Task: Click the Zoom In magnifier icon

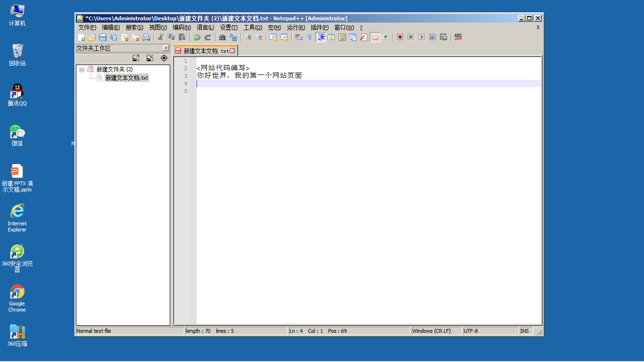Action: pos(248,37)
